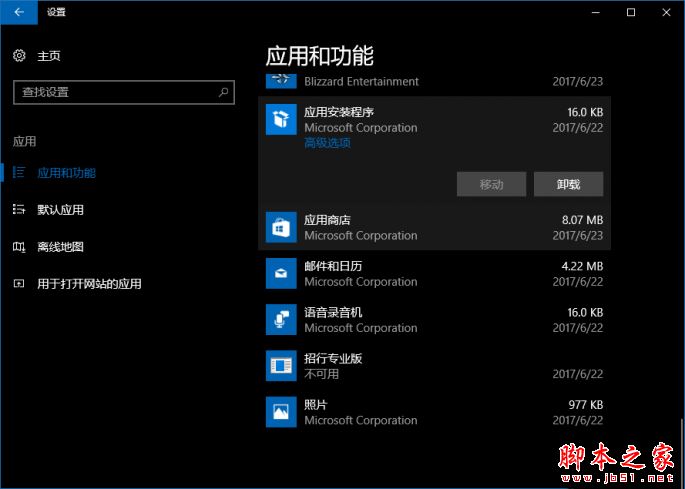Open the 应用和功能 sidebar section
The image size is (685, 489).
(x=66, y=173)
